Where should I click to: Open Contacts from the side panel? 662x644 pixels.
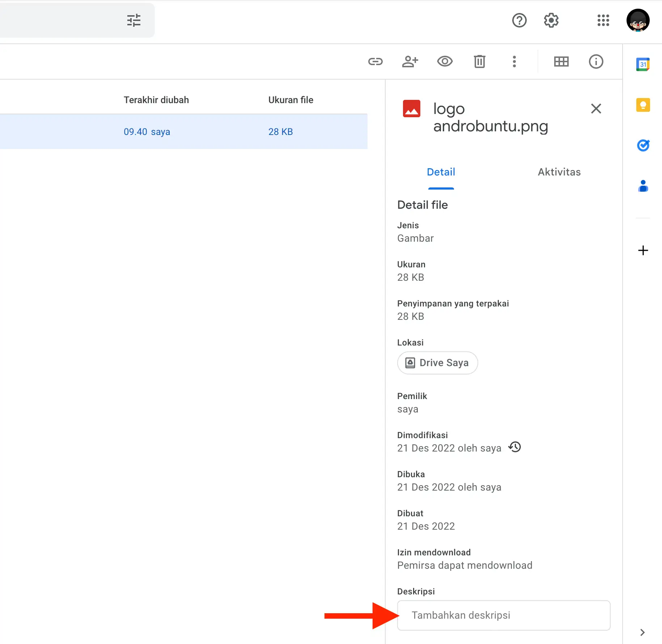click(644, 186)
